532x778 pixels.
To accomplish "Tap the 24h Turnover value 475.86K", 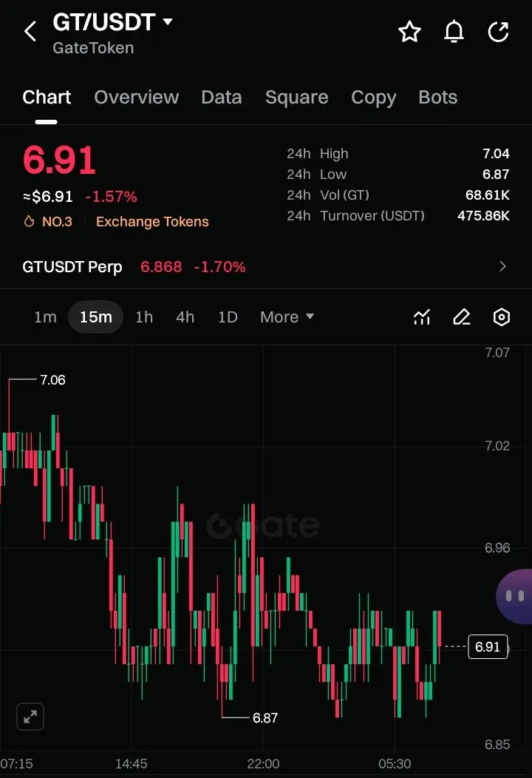I will click(x=483, y=215).
